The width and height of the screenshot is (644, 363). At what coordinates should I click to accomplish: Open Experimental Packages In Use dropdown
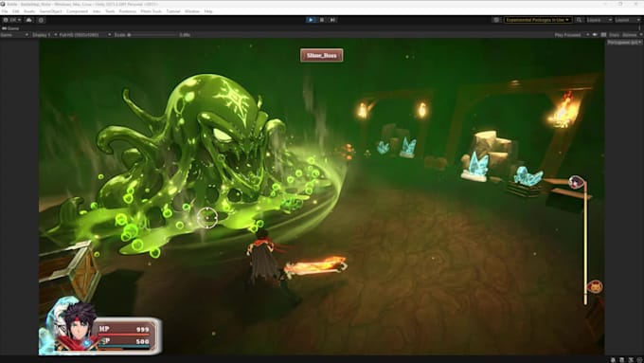[537, 20]
